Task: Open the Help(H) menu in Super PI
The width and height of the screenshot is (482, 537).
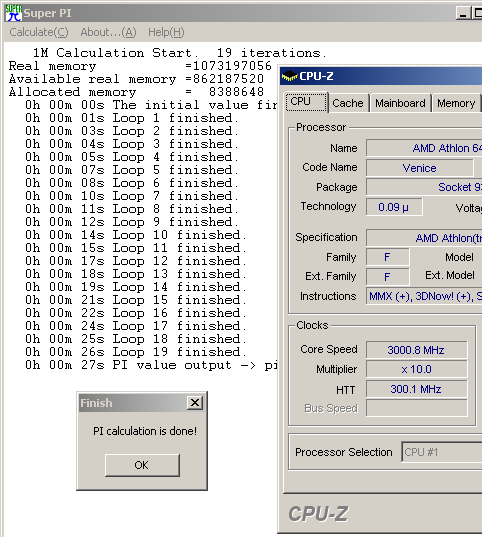Action: [166, 32]
